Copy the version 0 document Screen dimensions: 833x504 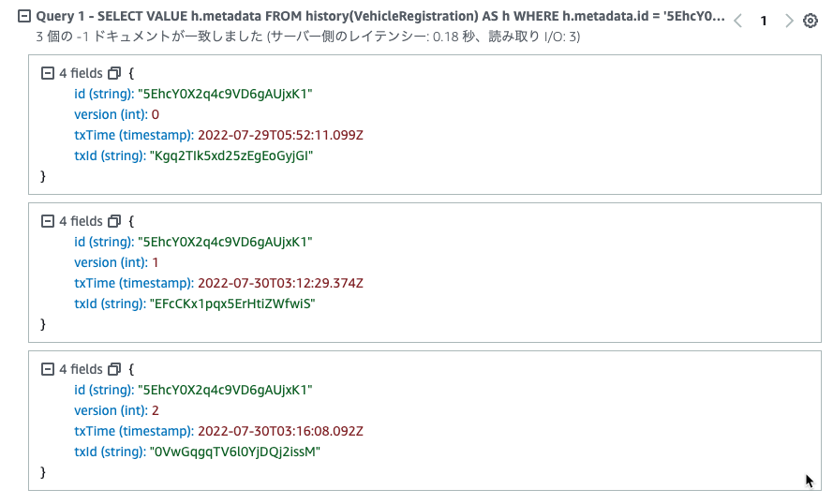click(114, 73)
